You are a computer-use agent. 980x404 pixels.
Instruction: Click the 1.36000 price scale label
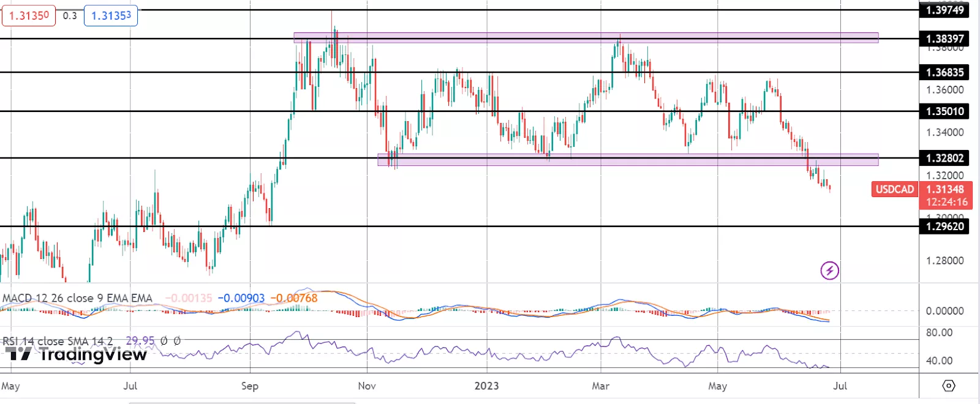coord(945,90)
